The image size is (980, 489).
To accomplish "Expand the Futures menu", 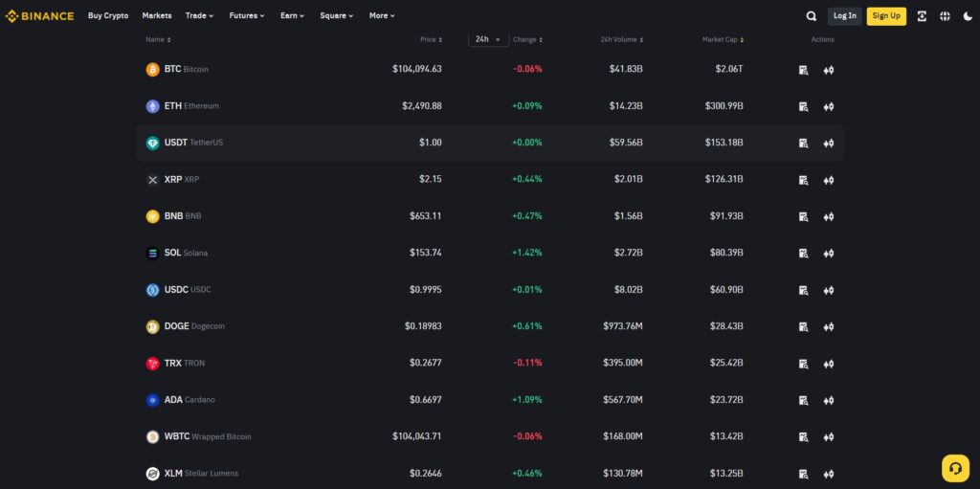I will coord(247,15).
